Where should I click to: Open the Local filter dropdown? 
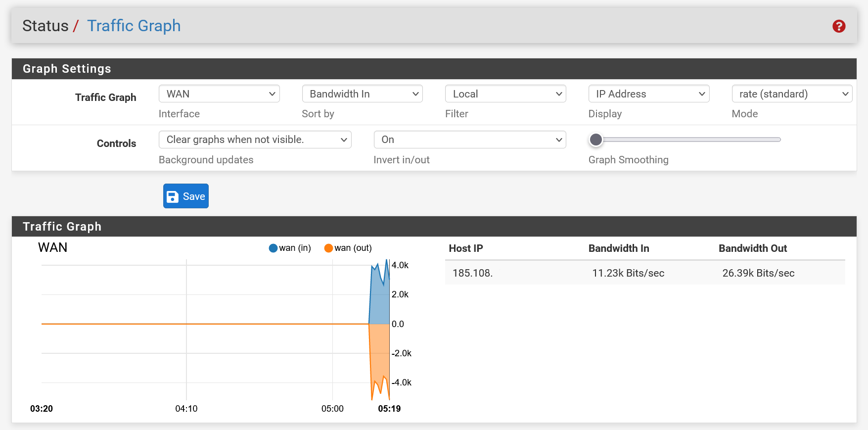click(505, 94)
